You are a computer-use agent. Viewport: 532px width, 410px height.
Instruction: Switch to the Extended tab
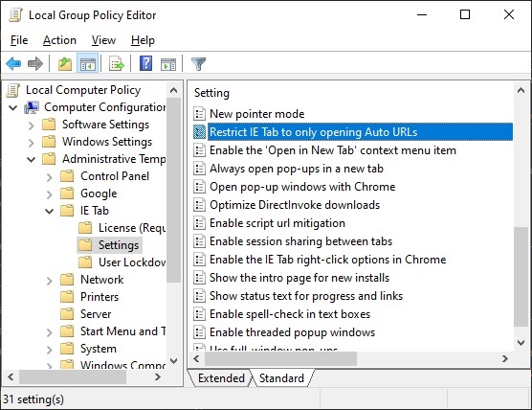[221, 378]
